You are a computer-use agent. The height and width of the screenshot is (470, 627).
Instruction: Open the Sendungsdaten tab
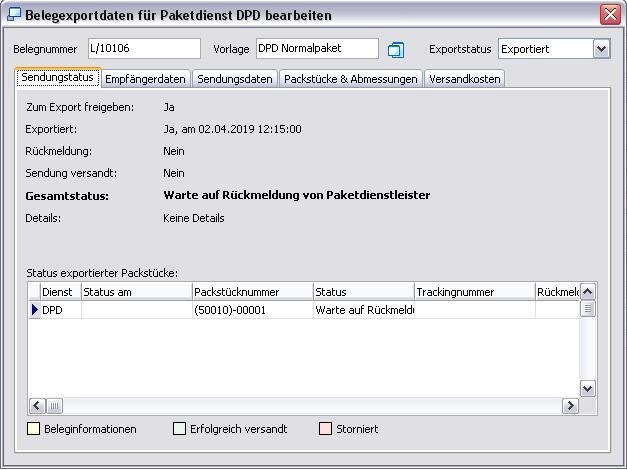pos(234,79)
